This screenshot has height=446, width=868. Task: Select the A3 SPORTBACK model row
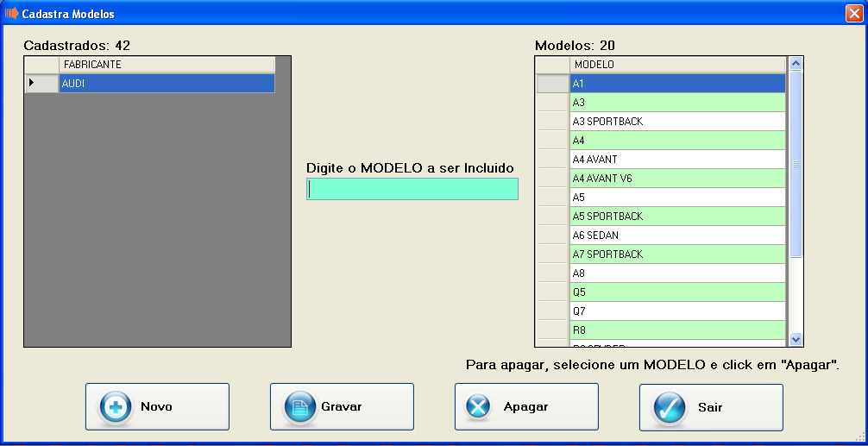coord(677,121)
